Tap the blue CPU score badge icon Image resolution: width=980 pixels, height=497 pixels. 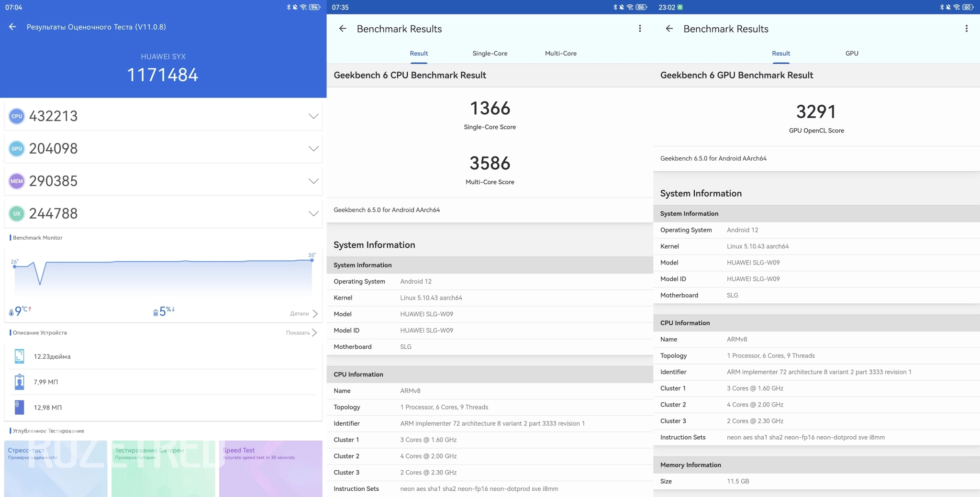pyautogui.click(x=17, y=116)
